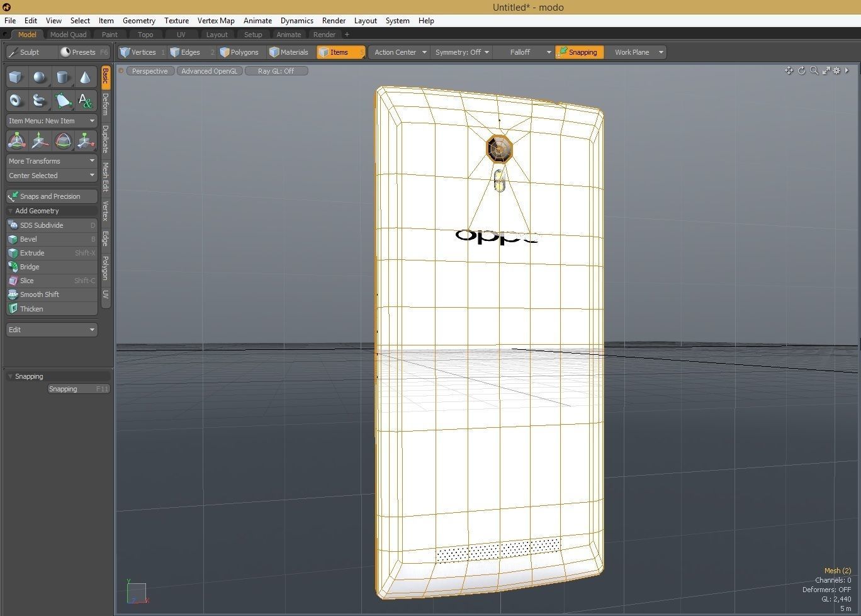Screen dimensions: 861x616
Task: Open the Dynamics menu
Action: 297,20
